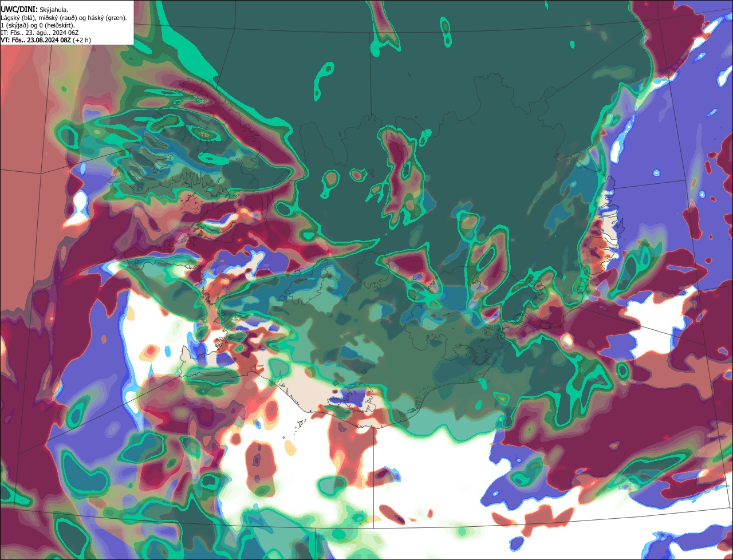Click the legend line '1 (skýjað) og 0 (heiðskírt).'
733x560 pixels.
coord(37,25)
